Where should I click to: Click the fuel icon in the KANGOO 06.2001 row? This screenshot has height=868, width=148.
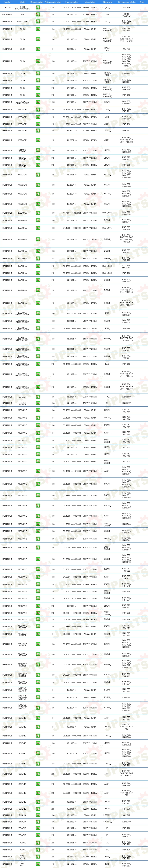coord(38,174)
